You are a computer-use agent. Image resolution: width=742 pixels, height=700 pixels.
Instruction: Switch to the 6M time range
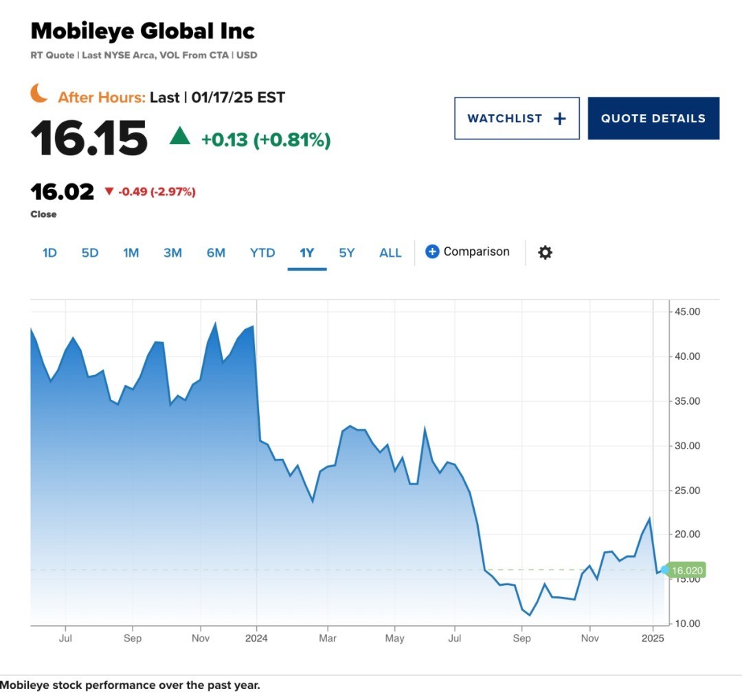click(216, 253)
